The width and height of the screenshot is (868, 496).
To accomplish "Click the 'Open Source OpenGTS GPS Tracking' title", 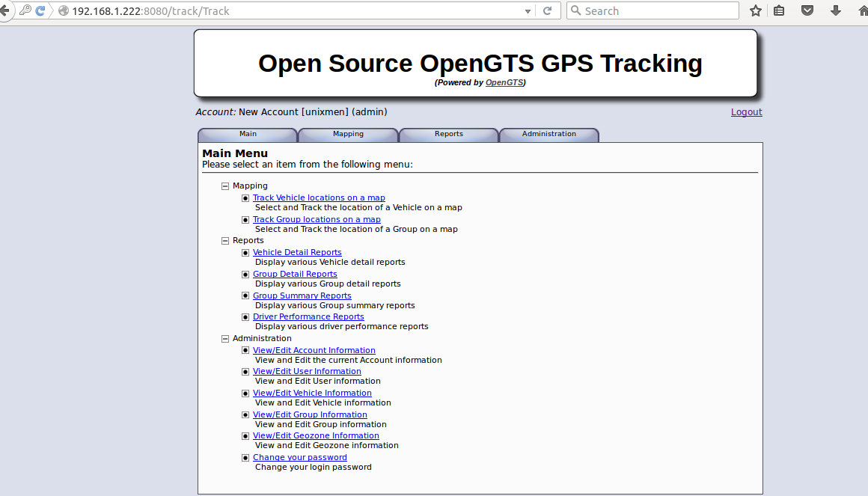I will 480,63.
